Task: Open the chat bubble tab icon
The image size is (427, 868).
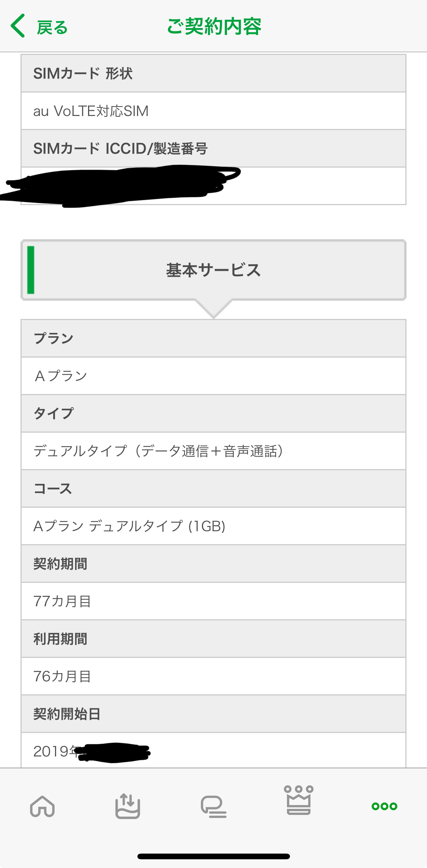Action: click(x=213, y=806)
